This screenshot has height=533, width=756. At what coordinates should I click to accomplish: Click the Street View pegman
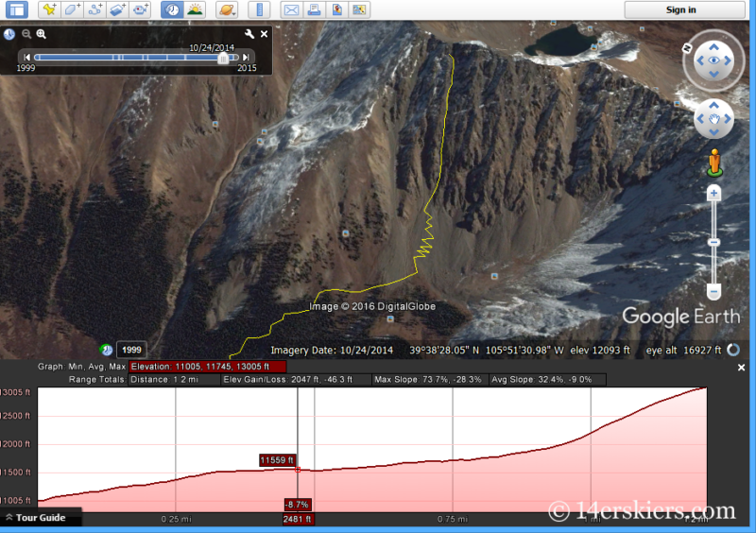pos(714,162)
